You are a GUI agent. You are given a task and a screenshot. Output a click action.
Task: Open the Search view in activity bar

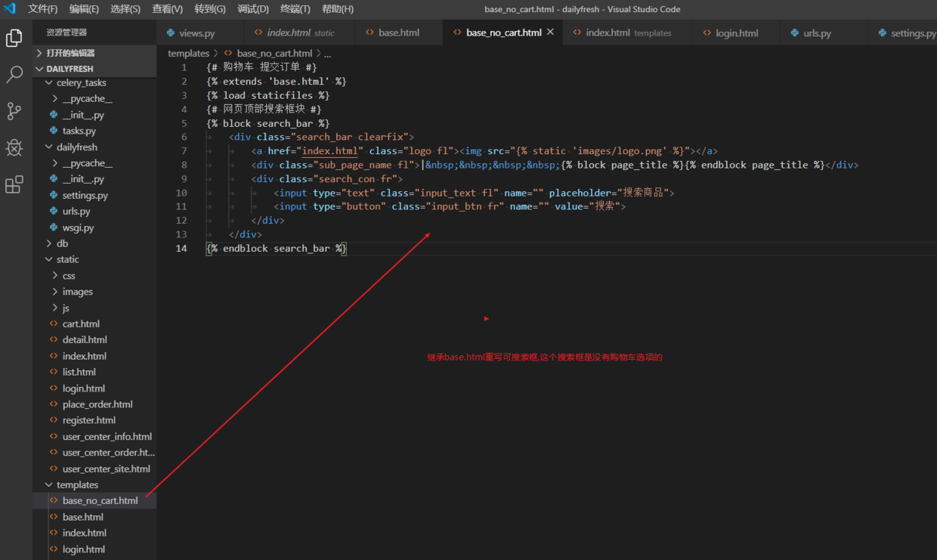pyautogui.click(x=14, y=74)
